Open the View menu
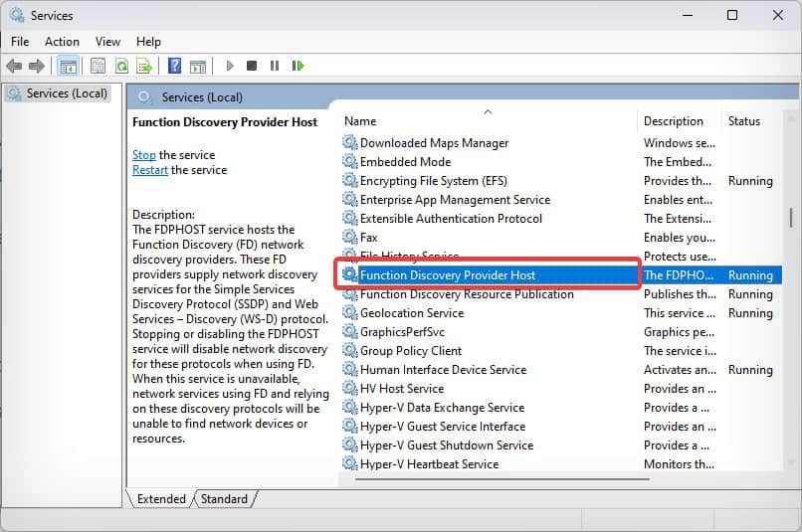Viewport: 802px width, 532px height. (107, 42)
